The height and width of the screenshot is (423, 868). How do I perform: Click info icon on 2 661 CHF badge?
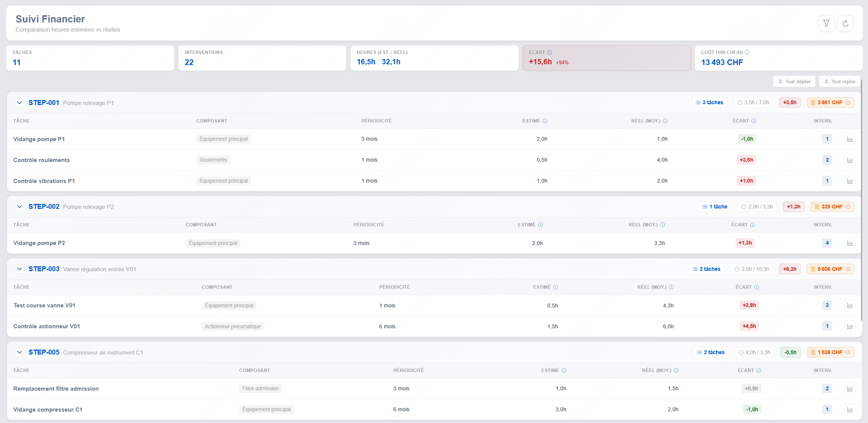[x=848, y=103]
